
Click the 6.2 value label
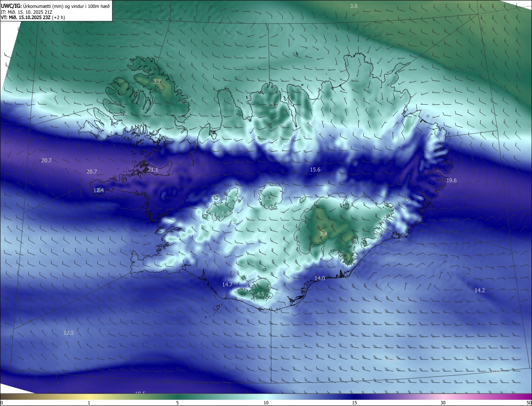coord(269,198)
